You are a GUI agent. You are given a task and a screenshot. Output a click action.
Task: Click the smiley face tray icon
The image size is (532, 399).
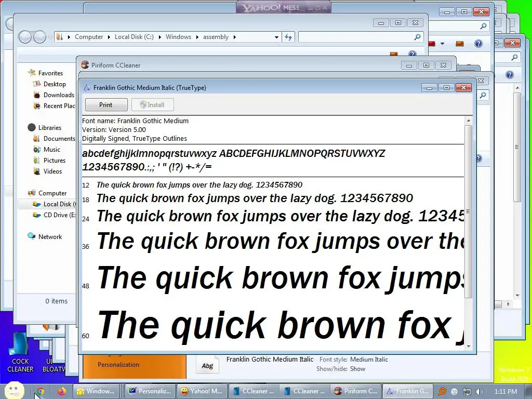[455, 392]
